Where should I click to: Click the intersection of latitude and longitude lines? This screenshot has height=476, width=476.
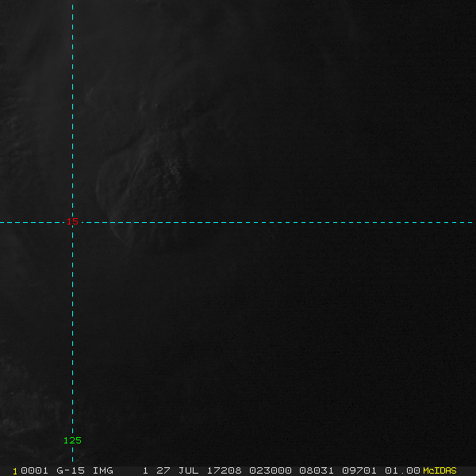coord(72,222)
